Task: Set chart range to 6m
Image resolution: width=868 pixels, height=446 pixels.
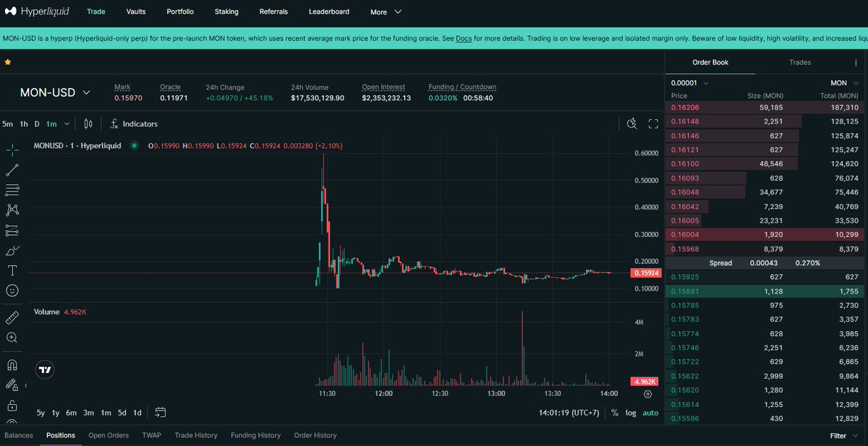Action: coord(71,413)
